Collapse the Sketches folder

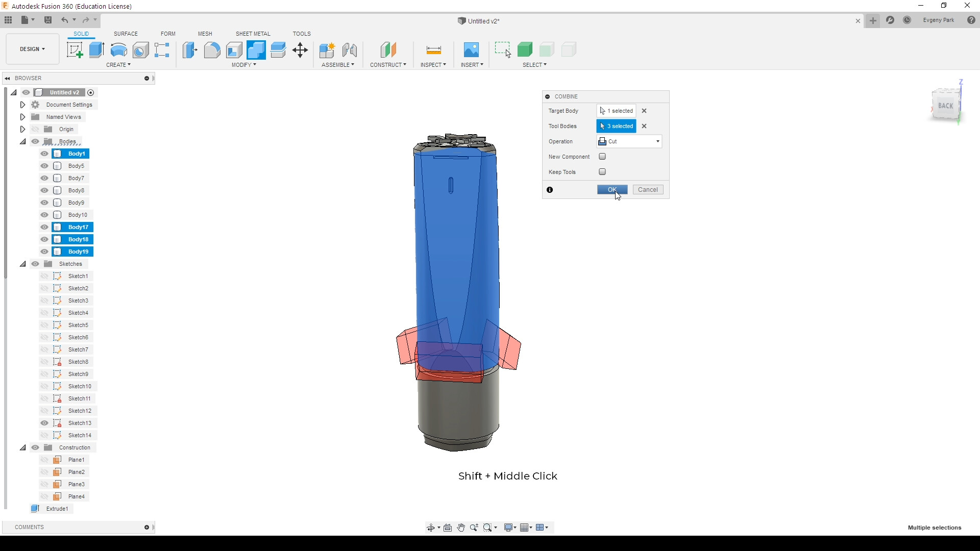pos(22,264)
